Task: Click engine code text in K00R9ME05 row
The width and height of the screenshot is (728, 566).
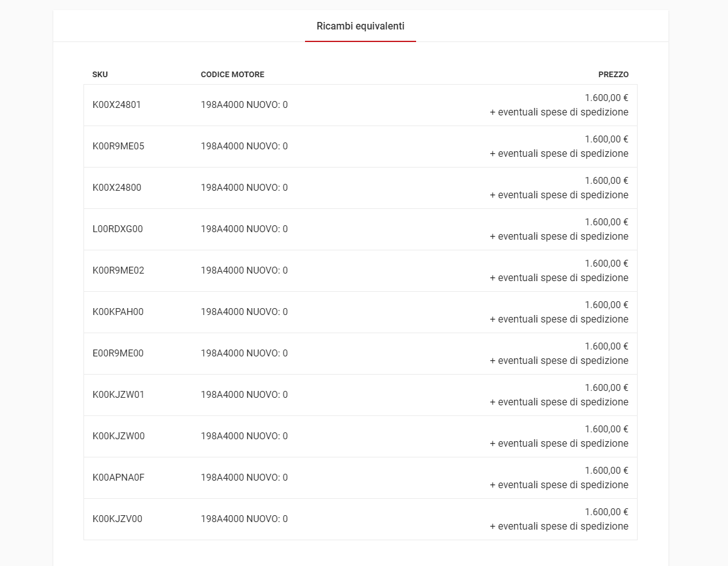Action: 244,146
